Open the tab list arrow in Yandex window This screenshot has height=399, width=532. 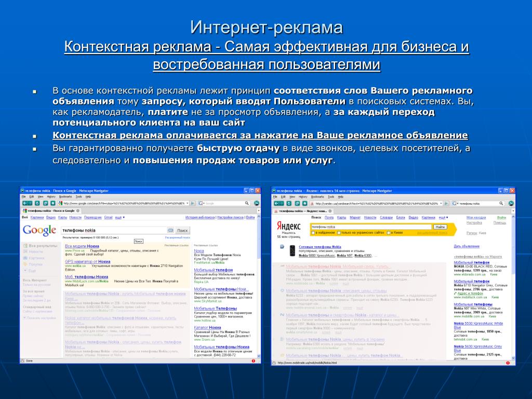pyautogui.click(x=513, y=211)
